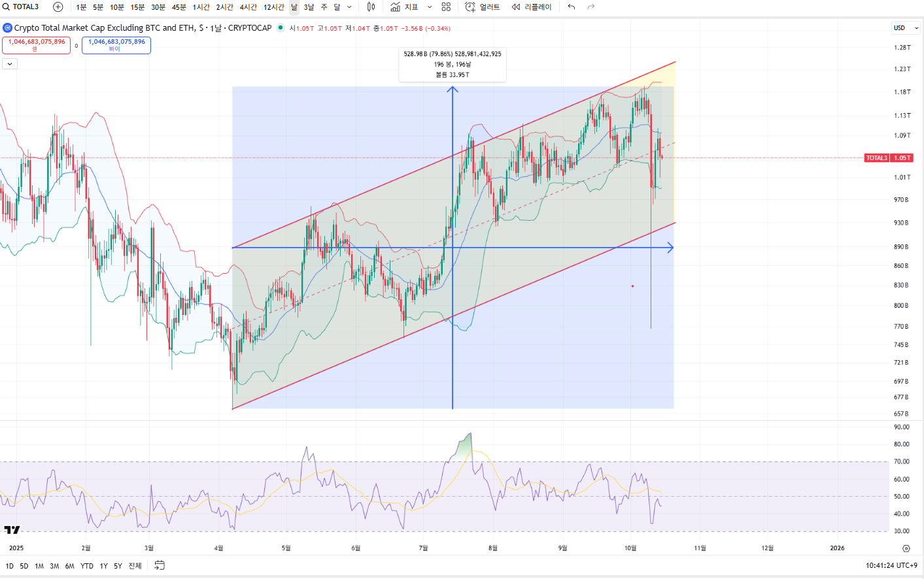924x579 pixels.
Task: Open symbol search for TOTAL3
Action: (22, 7)
